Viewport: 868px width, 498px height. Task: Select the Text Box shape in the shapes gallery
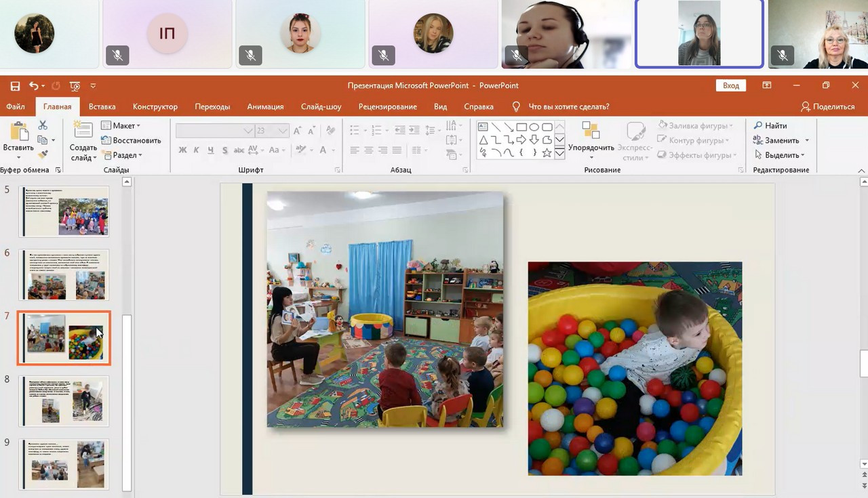(483, 127)
